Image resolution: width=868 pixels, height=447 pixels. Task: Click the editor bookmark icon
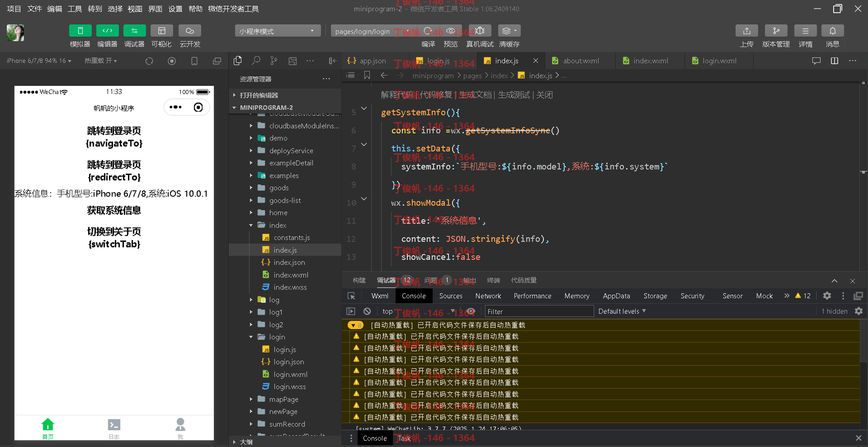[x=367, y=75]
